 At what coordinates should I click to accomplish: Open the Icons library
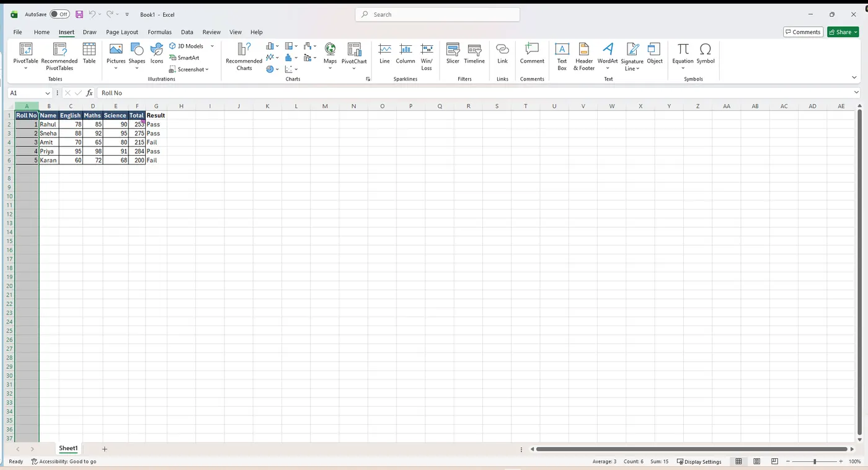[x=157, y=53]
